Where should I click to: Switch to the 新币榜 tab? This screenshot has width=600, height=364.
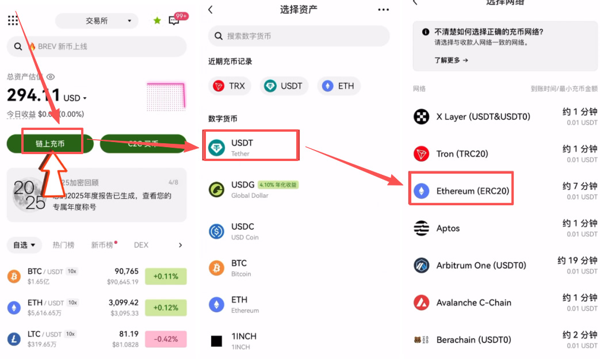pos(102,245)
